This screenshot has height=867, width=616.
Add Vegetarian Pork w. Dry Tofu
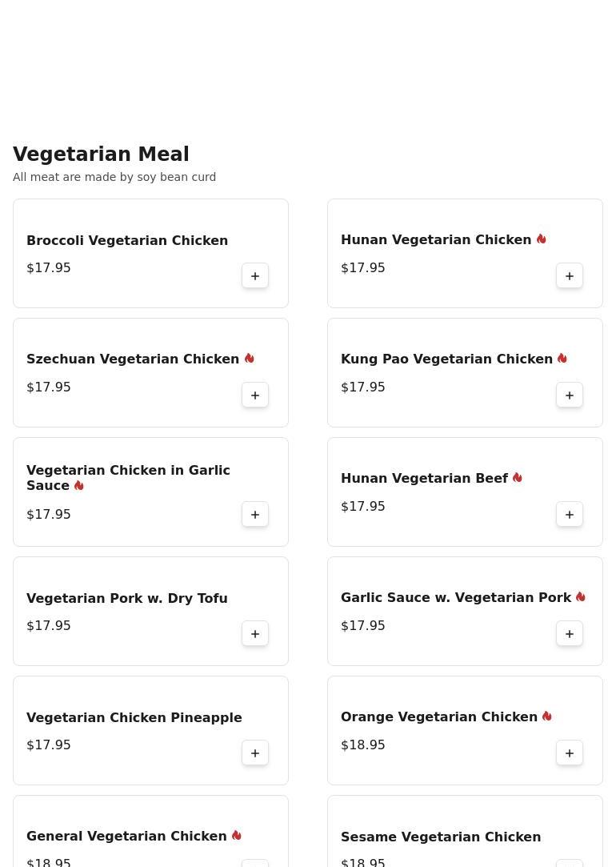(x=255, y=634)
